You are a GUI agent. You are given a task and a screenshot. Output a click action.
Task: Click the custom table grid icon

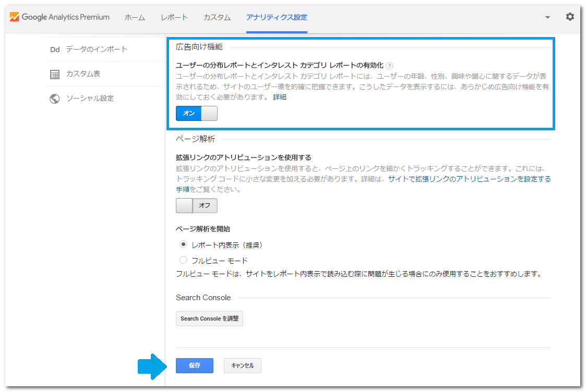click(55, 75)
